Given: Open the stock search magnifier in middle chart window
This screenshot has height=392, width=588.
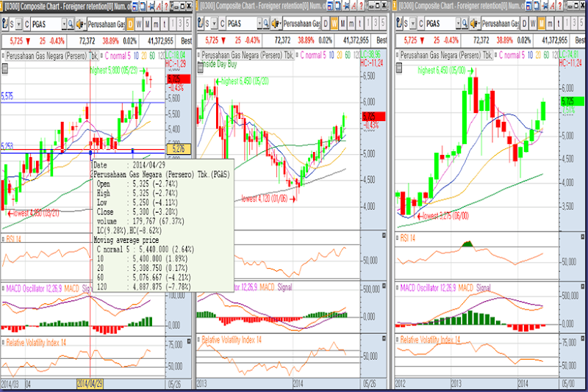Looking at the screenshot, I should tap(266, 24).
